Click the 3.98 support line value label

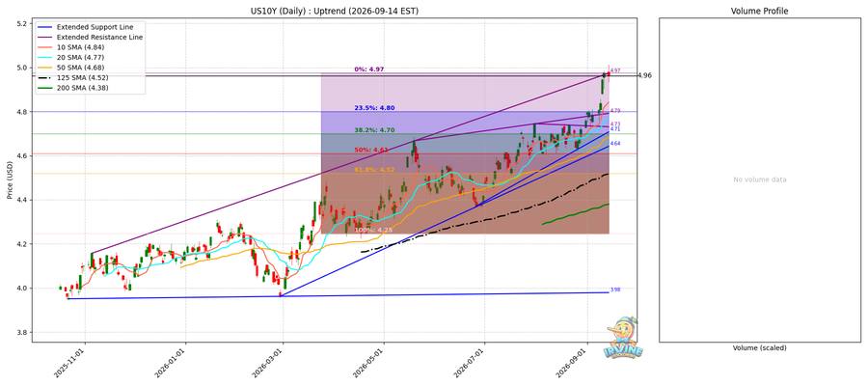click(615, 289)
